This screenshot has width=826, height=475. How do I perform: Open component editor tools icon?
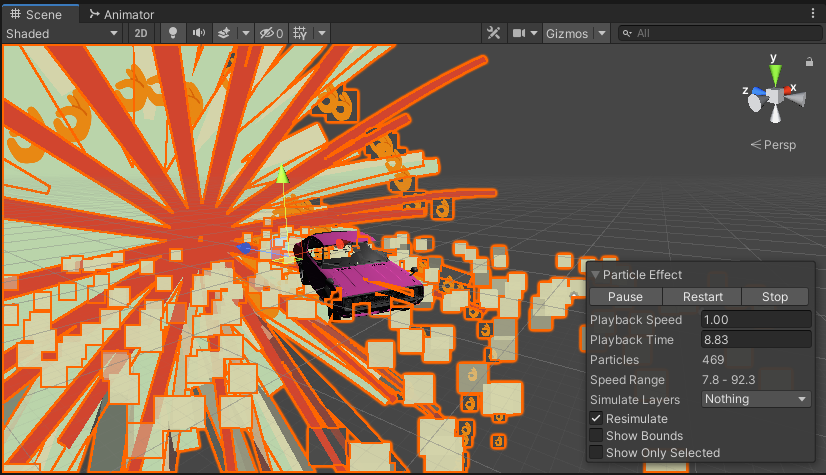[x=494, y=33]
